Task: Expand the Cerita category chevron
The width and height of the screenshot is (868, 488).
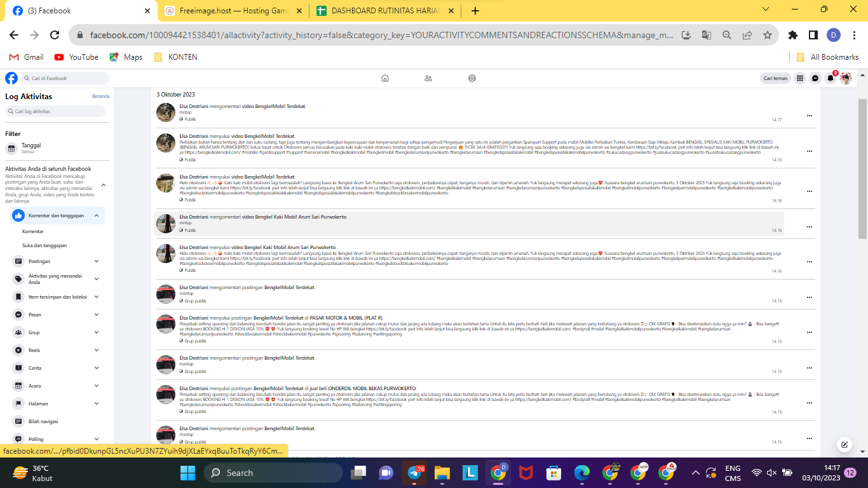Action: (x=97, y=368)
